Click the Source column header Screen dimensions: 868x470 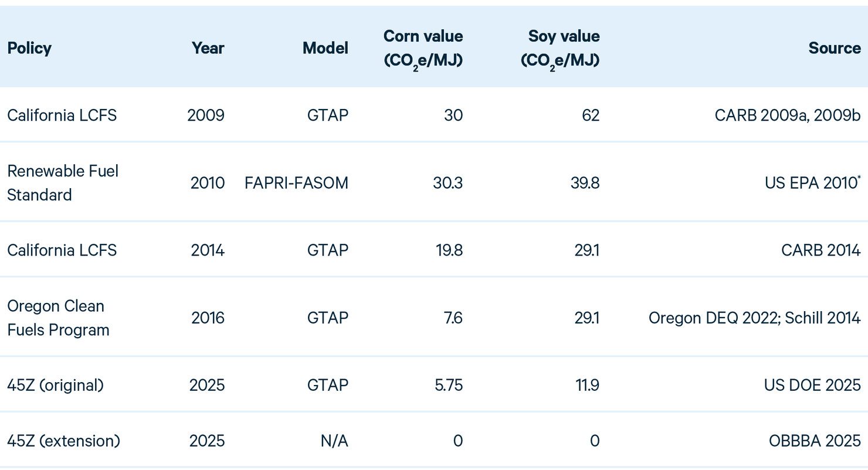pos(834,48)
